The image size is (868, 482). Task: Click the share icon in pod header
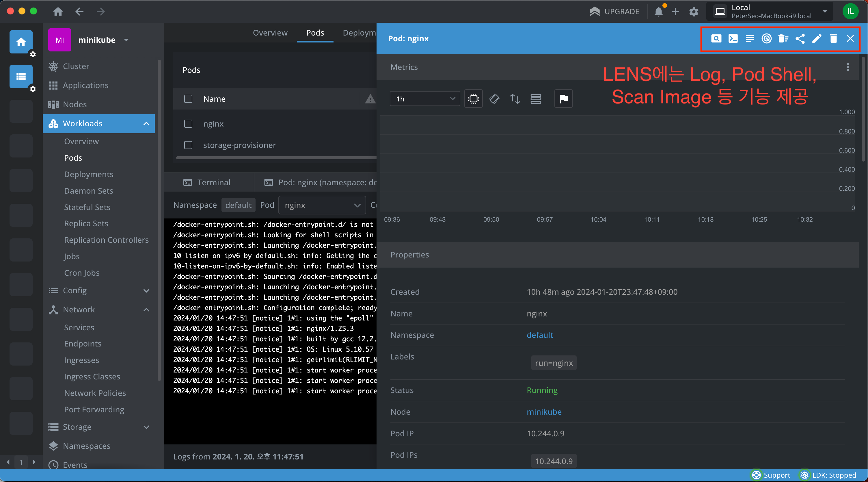(800, 38)
